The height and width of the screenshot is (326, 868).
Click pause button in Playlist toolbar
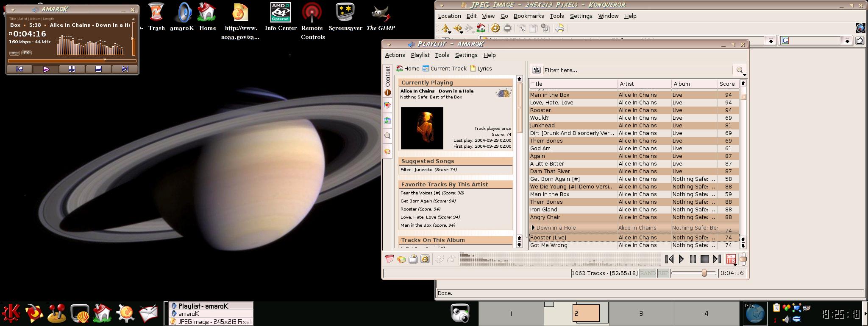coord(693,259)
